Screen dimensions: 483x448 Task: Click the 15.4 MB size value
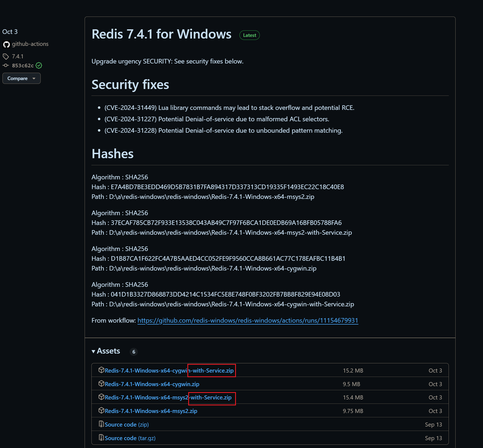coord(353,398)
